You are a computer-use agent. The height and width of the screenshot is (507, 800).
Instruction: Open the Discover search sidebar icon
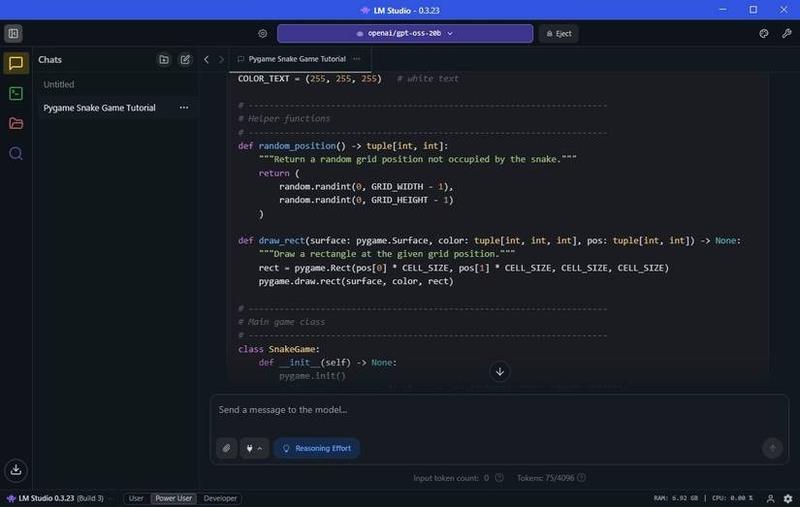click(15, 154)
